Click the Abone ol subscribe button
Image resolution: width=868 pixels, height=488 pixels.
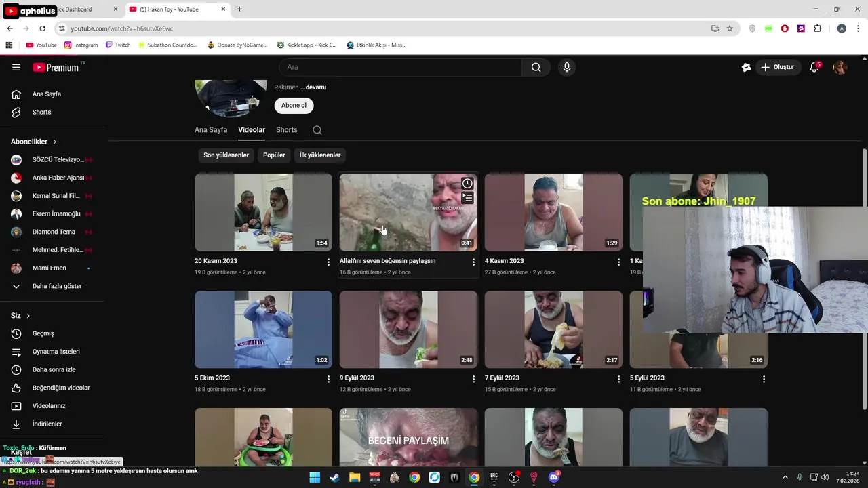click(294, 106)
